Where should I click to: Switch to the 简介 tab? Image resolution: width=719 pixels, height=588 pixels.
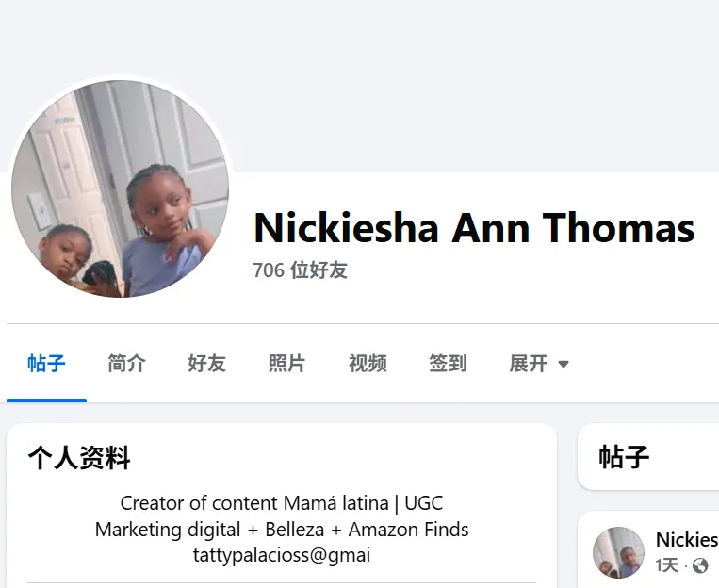pos(126,364)
